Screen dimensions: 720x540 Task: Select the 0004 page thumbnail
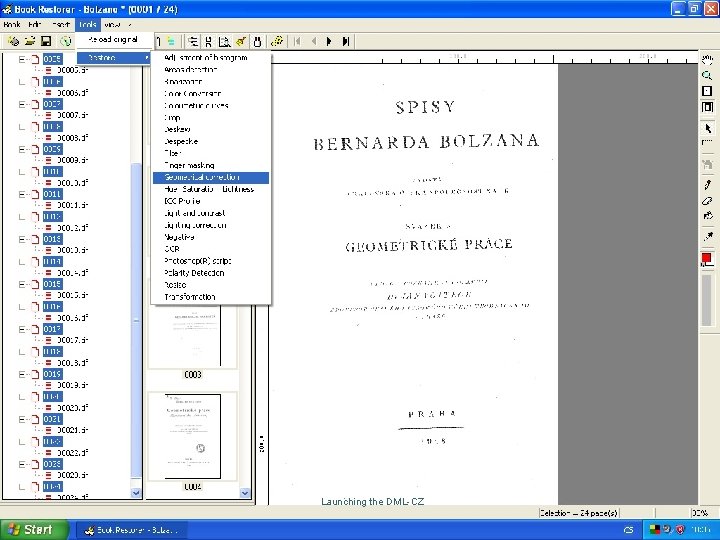[x=192, y=436]
